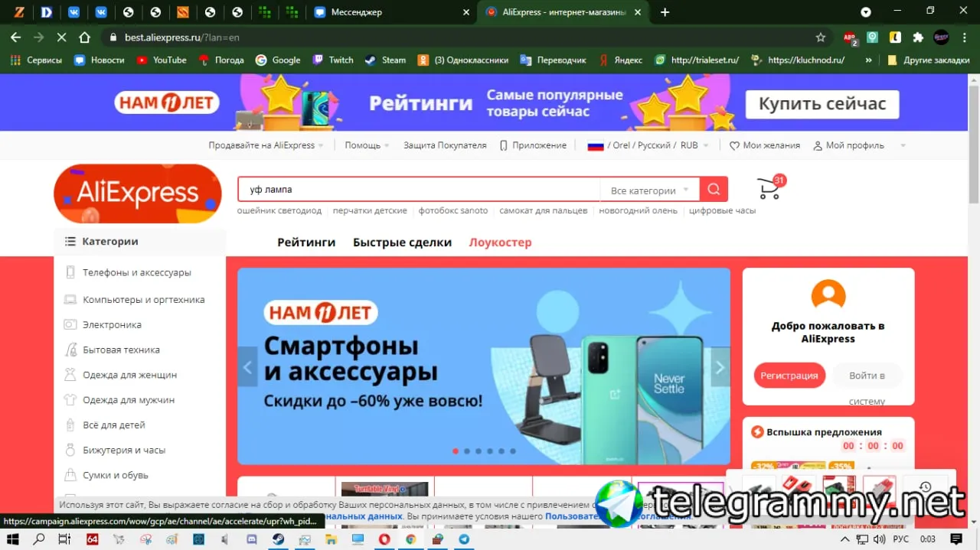Viewport: 980px width, 550px height.
Task: Open new browser tab
Action: [665, 12]
